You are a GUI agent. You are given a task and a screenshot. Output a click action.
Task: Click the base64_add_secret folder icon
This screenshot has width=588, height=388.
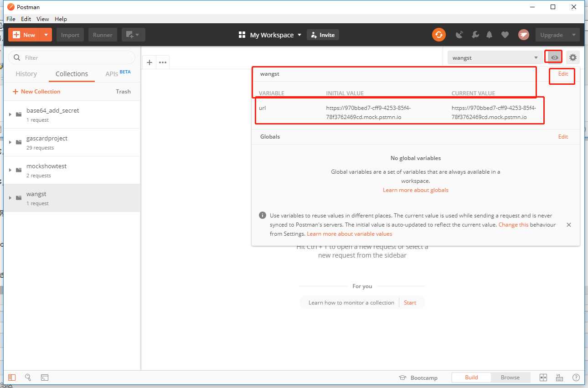(x=19, y=114)
